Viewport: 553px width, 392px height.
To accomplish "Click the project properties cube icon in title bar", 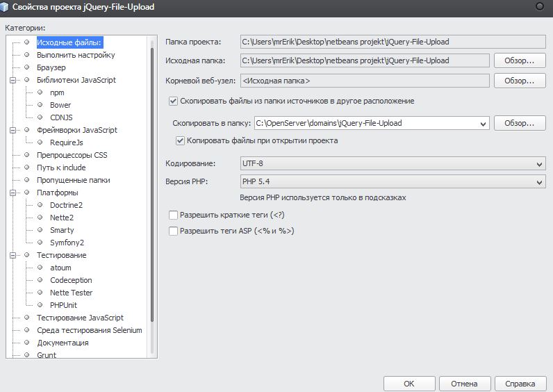I will point(6,7).
